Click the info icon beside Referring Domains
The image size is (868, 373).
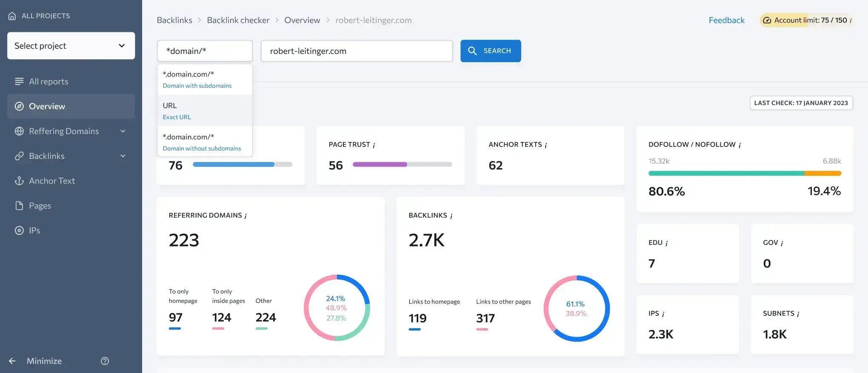point(246,216)
